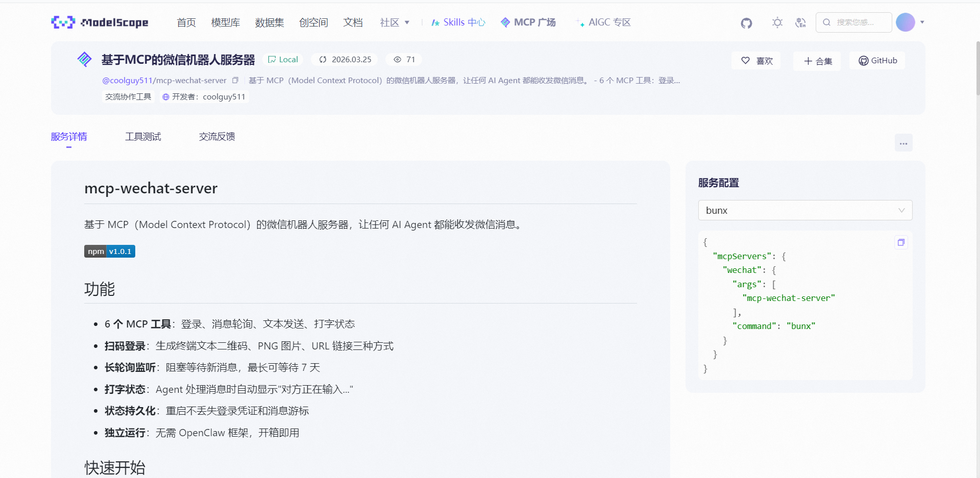Screen dimensions: 980x478
Task: Open the MCP 广场 link
Action: 528,22
